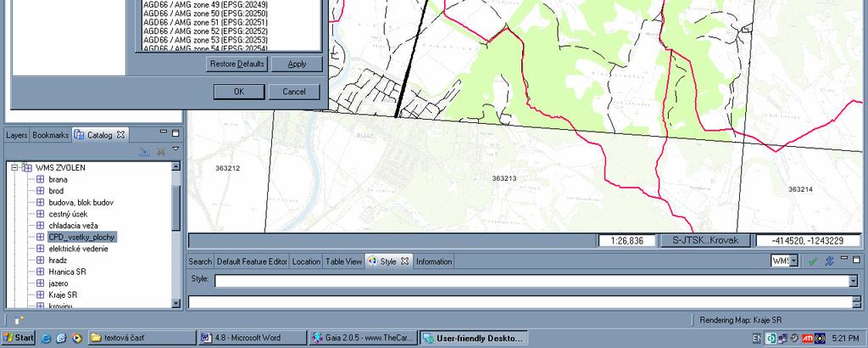
Task: Click the Kraje SR layer icon
Action: (40, 295)
